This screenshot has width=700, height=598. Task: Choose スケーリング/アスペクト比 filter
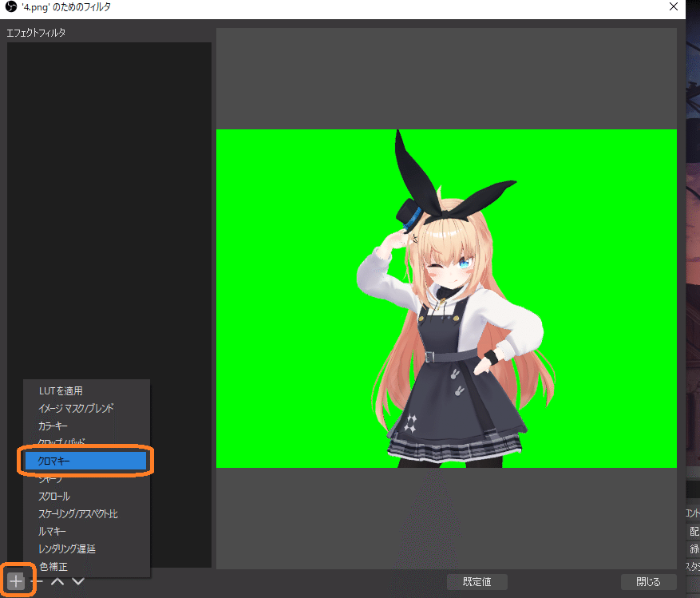point(87,513)
